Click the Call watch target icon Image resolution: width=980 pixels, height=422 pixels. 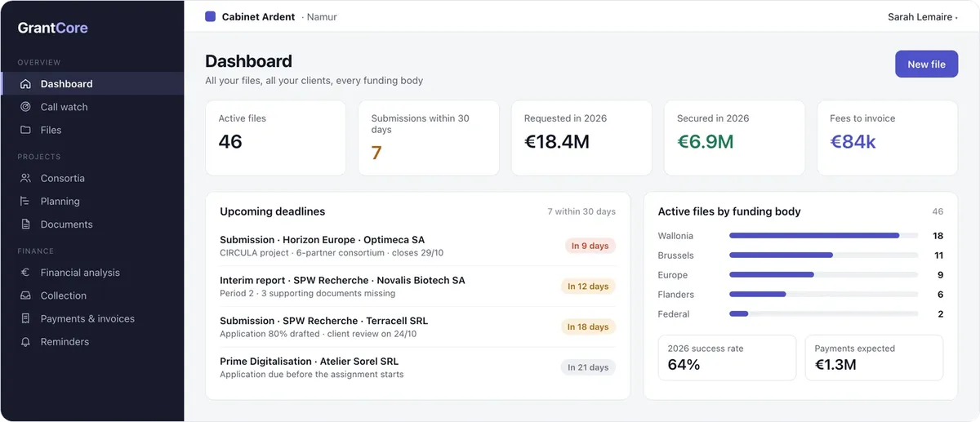(25, 107)
